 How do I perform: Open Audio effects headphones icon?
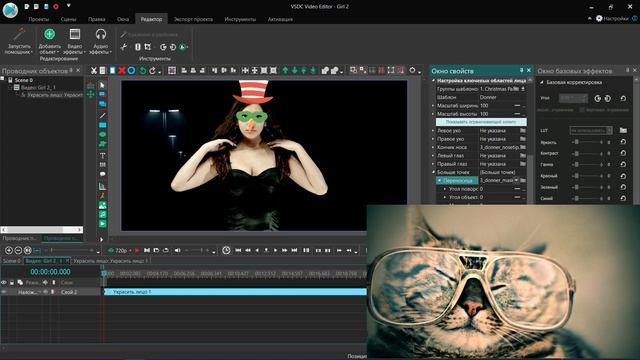100,34
